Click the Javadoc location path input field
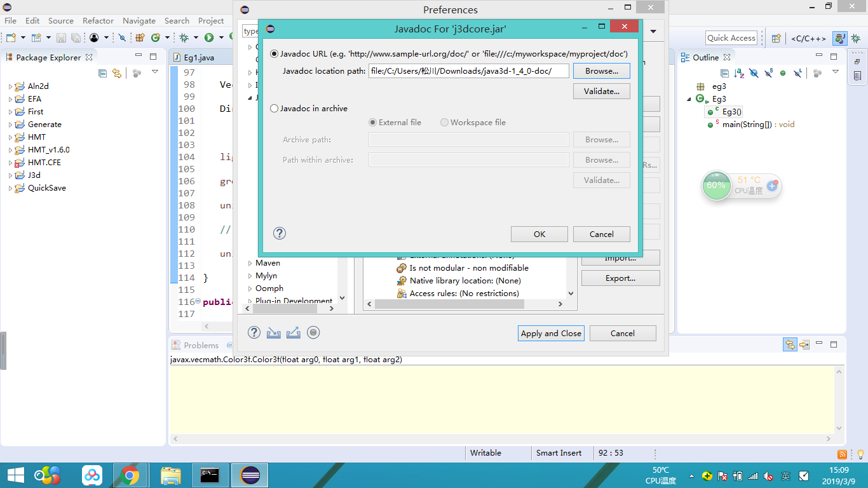Image resolution: width=868 pixels, height=488 pixels. tap(468, 71)
